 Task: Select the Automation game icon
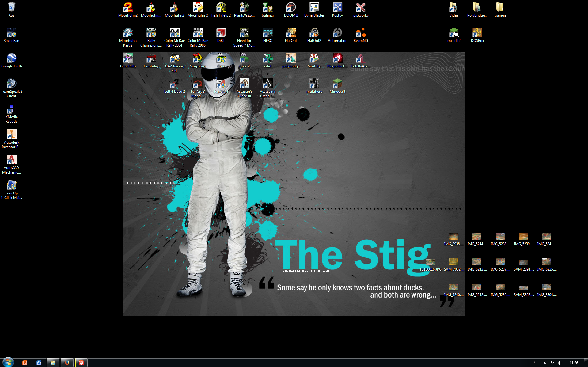pyautogui.click(x=337, y=35)
